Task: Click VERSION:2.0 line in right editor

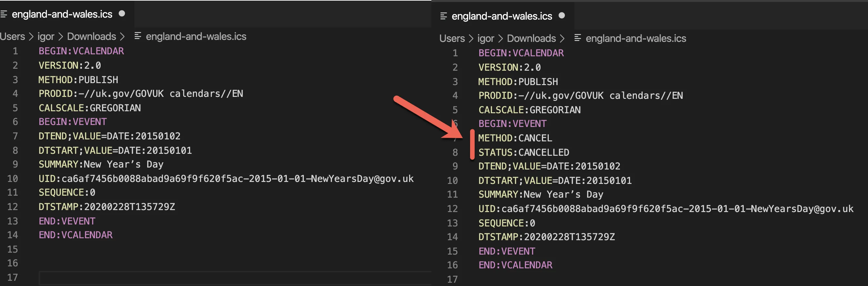Action: (x=509, y=67)
